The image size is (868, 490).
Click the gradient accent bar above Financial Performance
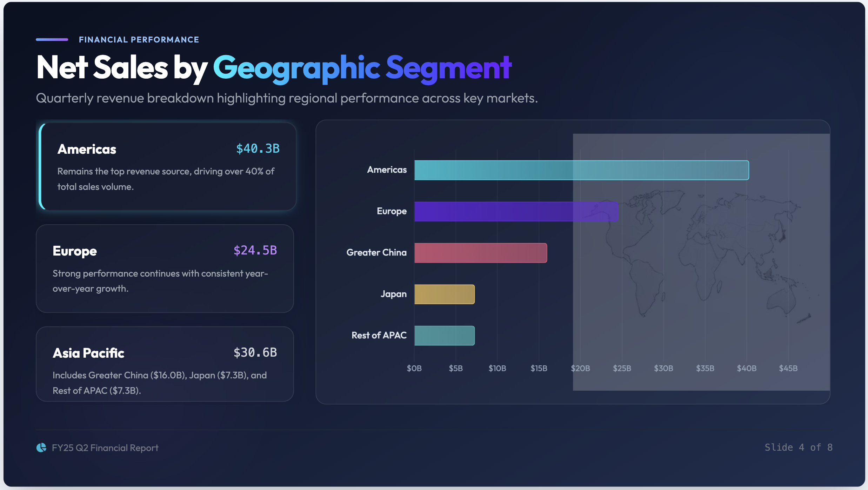click(x=52, y=39)
